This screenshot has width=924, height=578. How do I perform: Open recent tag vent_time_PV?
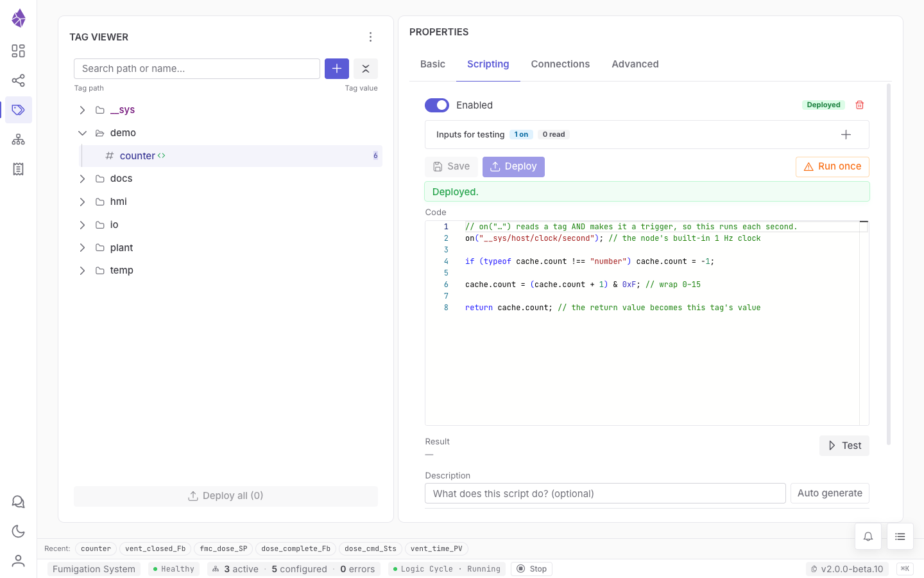[436, 549]
